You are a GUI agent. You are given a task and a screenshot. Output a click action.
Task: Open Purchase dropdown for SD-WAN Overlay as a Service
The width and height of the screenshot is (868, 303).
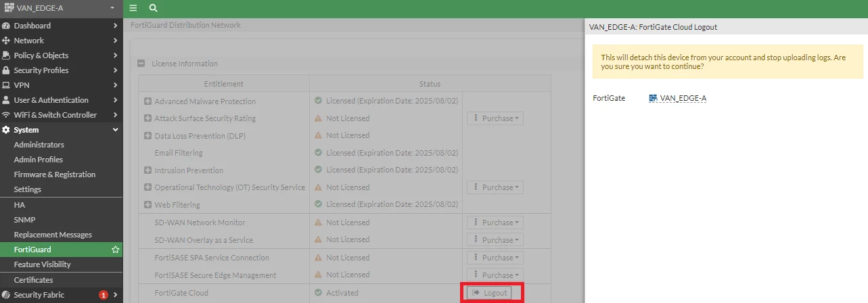[495, 240]
